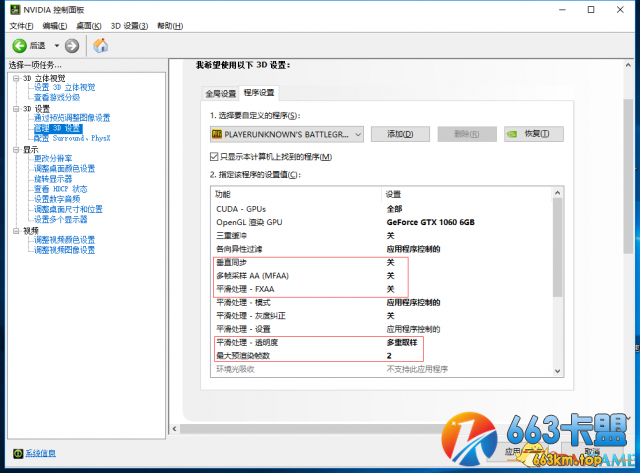The width and height of the screenshot is (640, 473).
Task: Switch to the 全局设置 tab
Action: (x=220, y=94)
